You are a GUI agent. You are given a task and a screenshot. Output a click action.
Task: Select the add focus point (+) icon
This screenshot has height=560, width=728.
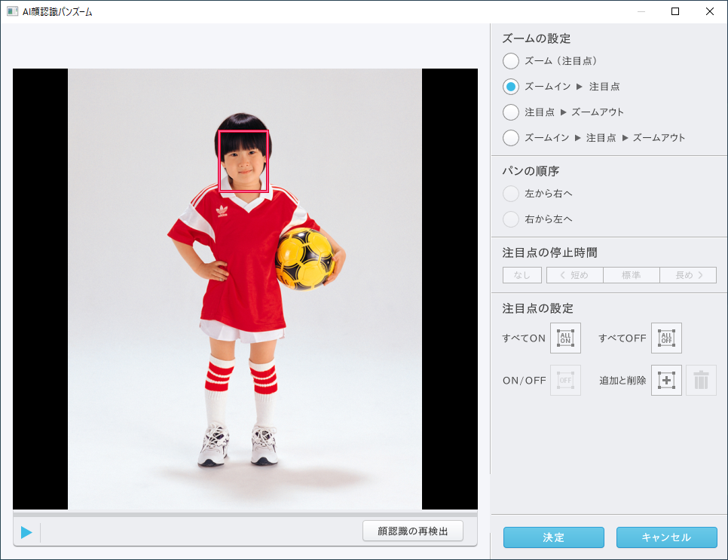[x=665, y=380]
